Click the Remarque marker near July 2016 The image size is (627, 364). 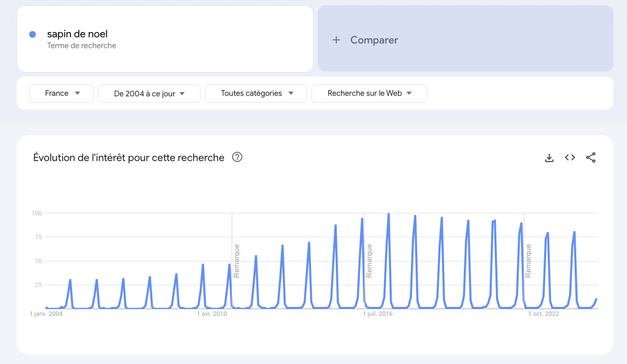click(x=369, y=261)
